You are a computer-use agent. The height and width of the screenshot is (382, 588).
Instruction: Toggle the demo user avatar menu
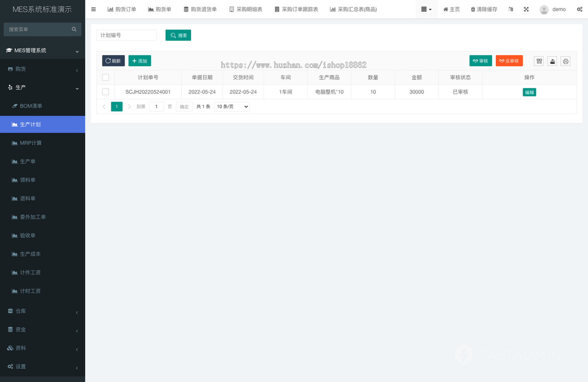tap(545, 9)
